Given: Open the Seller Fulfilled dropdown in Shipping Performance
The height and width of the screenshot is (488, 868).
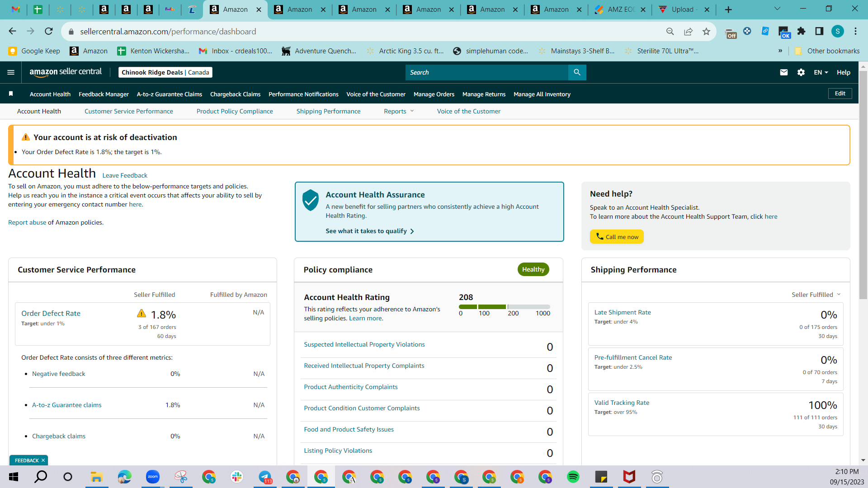Looking at the screenshot, I should coord(816,295).
